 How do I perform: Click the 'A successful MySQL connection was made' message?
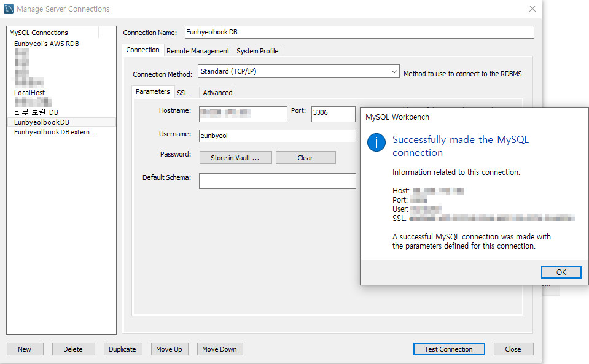pyautogui.click(x=472, y=241)
